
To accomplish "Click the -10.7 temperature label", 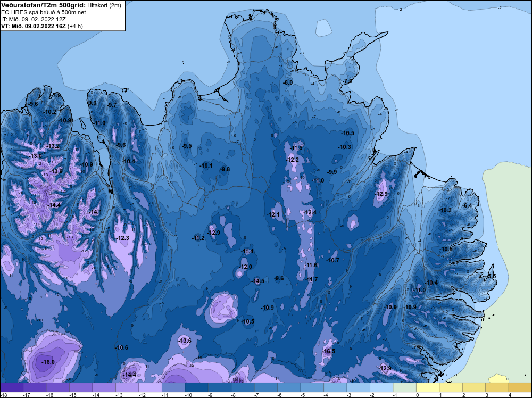I will [x=332, y=260].
